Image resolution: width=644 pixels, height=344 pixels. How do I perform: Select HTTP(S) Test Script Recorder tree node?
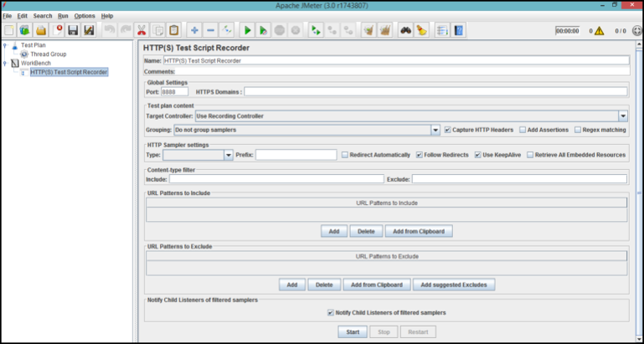[69, 72]
